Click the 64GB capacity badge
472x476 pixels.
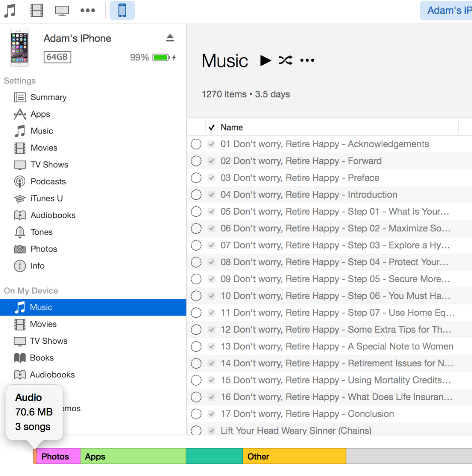pos(57,57)
